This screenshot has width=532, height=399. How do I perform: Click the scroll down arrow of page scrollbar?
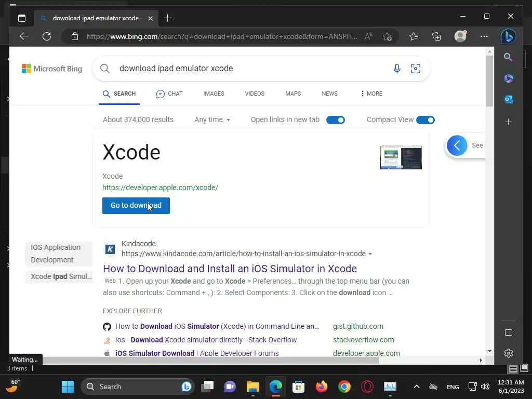click(489, 351)
